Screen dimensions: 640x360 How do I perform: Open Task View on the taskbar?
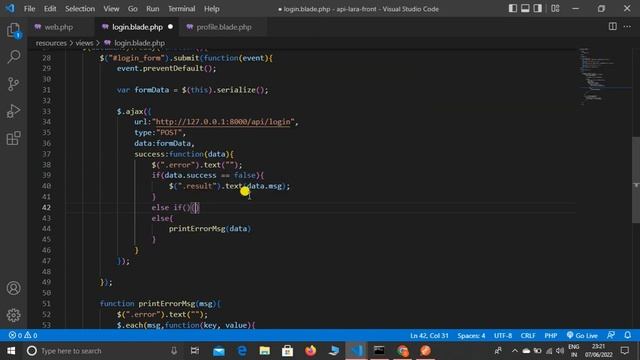click(x=195, y=351)
